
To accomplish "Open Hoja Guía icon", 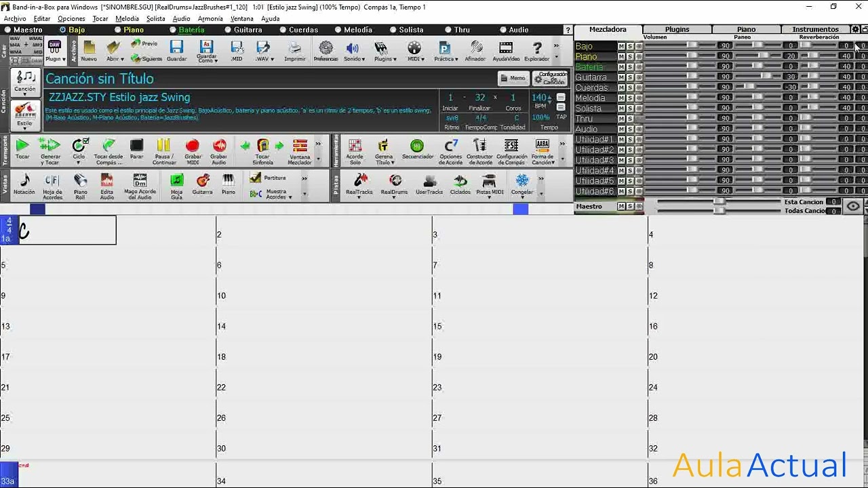I will click(176, 186).
